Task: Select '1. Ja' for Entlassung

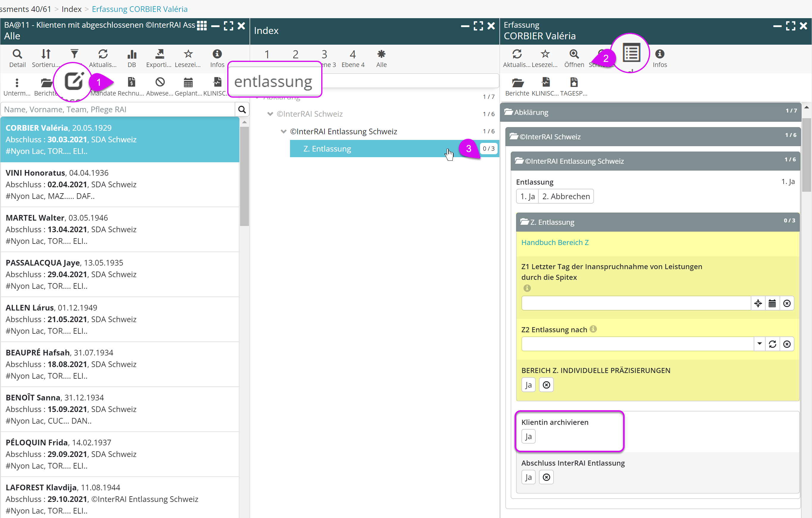Action: 527,196
